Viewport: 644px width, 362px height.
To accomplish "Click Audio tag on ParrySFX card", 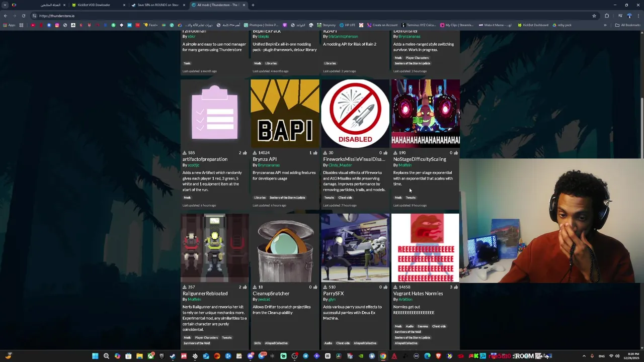I will (328, 343).
